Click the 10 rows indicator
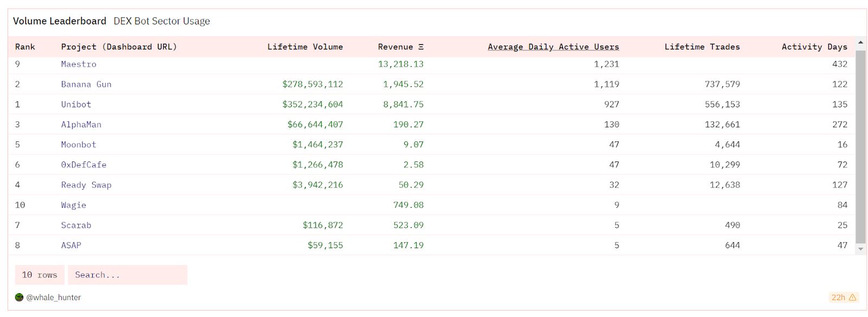Screen dimensions: 868x317 point(40,275)
